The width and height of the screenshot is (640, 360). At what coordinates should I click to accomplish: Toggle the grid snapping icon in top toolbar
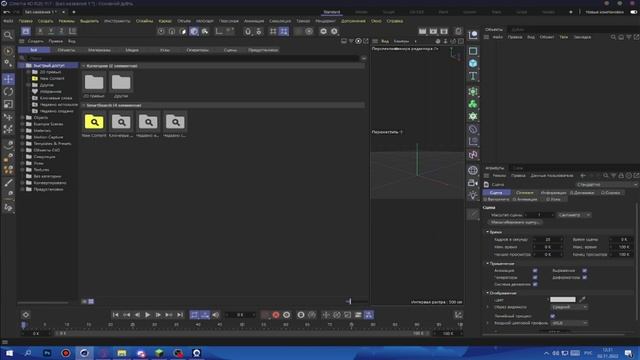pyautogui.click(x=273, y=31)
